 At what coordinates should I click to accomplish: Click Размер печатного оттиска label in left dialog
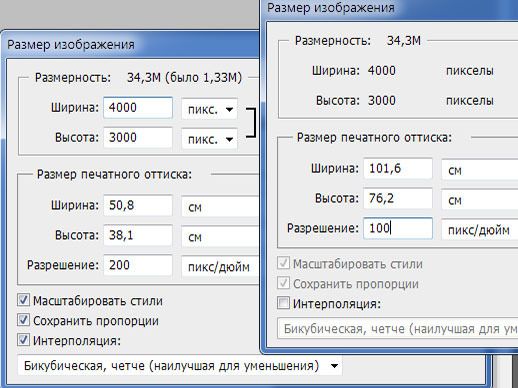click(114, 174)
